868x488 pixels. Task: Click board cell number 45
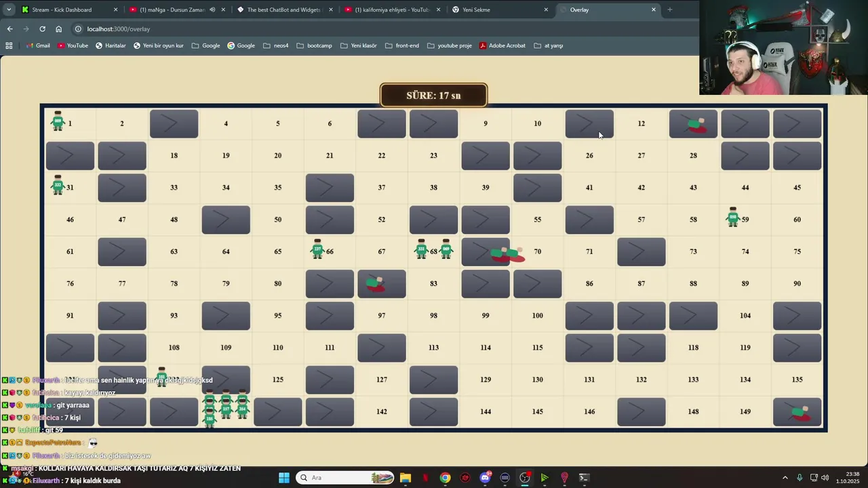(x=797, y=187)
